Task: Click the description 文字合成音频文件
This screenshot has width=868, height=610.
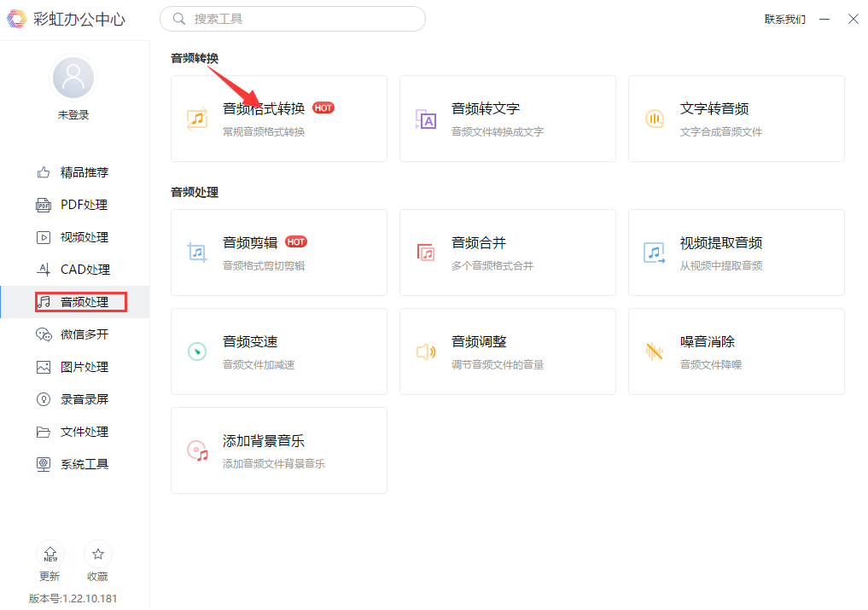Action: tap(720, 131)
